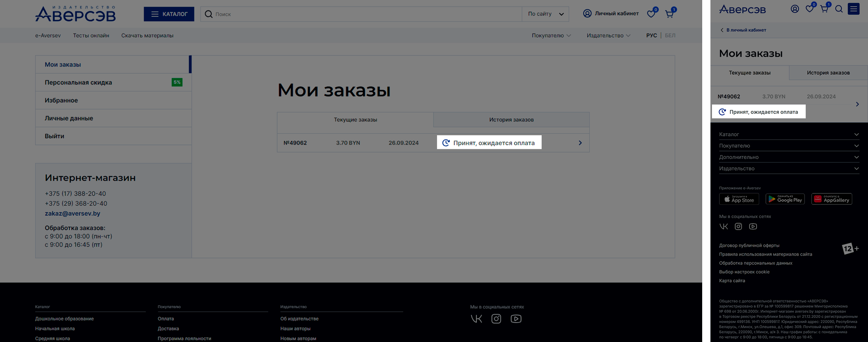
Task: Open Instagram icon in the desktop footer
Action: pyautogui.click(x=496, y=319)
